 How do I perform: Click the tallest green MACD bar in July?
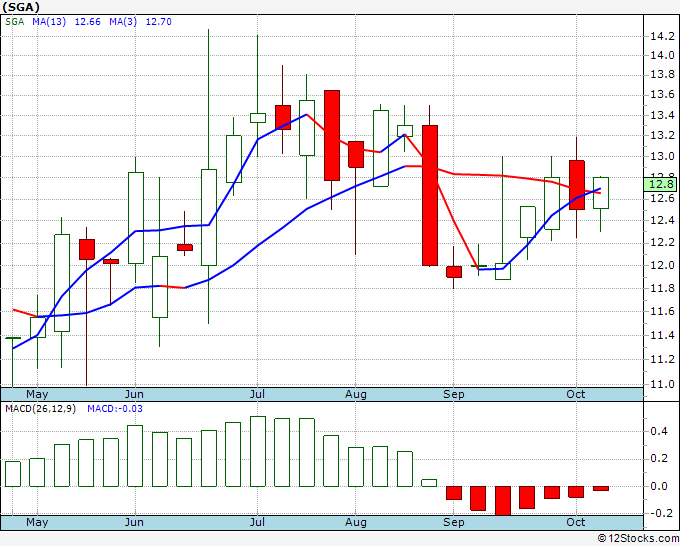coord(258,451)
